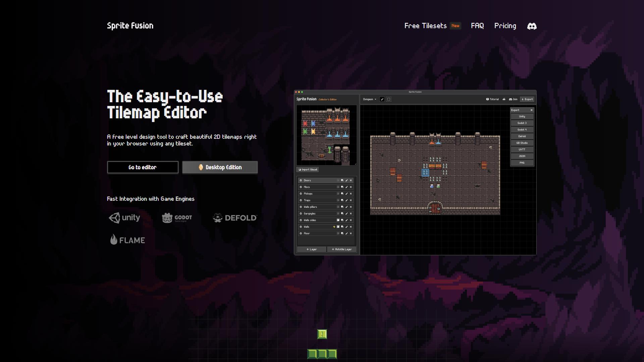Open the Pricing menu item
This screenshot has width=644, height=362.
pos(505,26)
